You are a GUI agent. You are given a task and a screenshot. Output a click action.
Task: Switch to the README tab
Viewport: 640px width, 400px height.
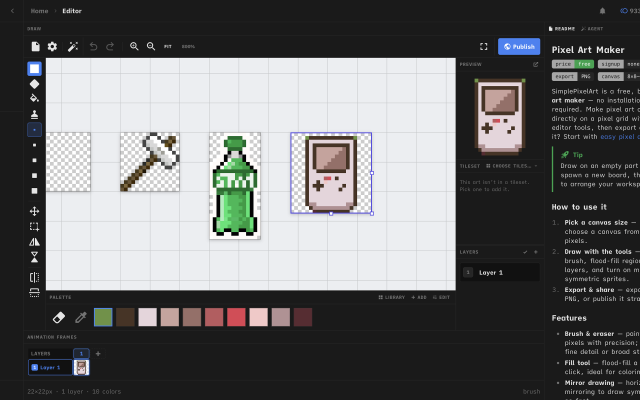562,29
